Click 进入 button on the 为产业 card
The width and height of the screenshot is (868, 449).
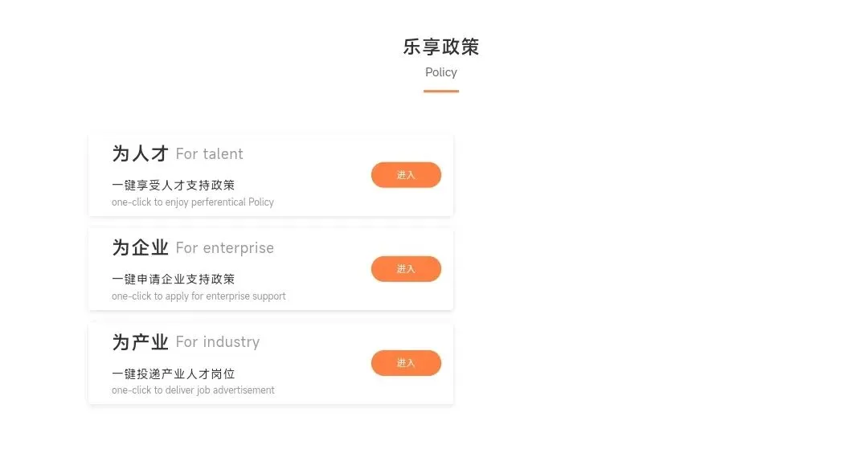point(406,363)
